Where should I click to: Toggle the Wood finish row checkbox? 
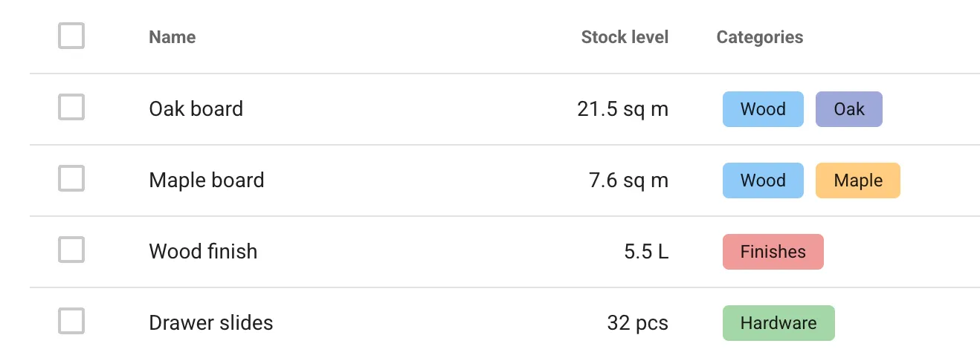71,250
